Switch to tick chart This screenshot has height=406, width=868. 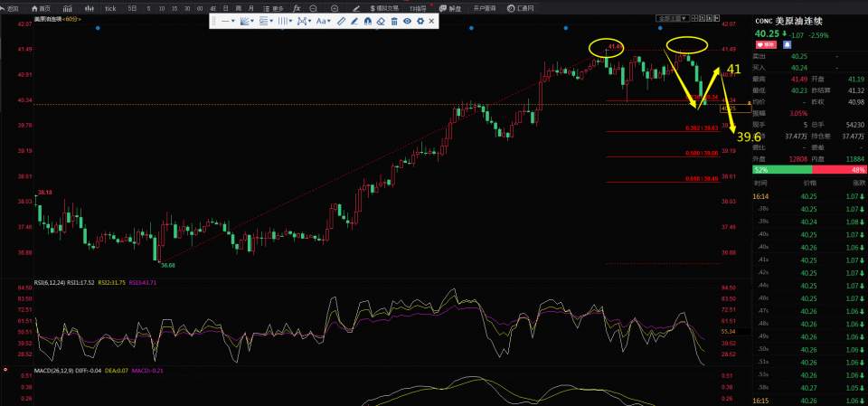[x=110, y=9]
